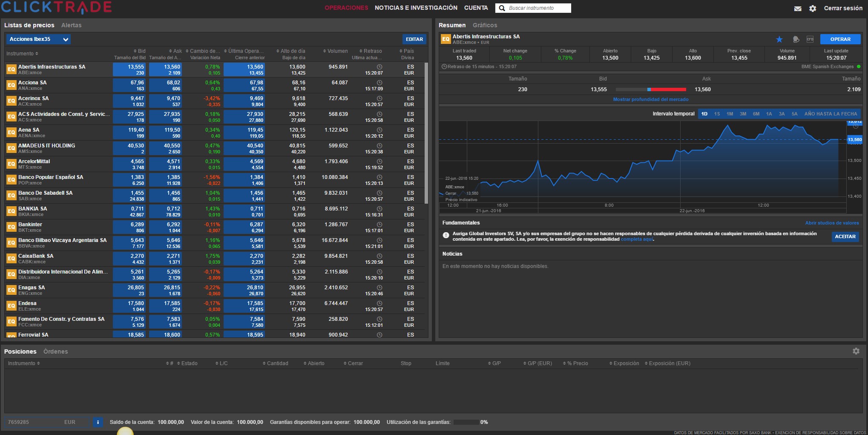
Task: Open the messages envelope icon
Action: click(x=798, y=9)
